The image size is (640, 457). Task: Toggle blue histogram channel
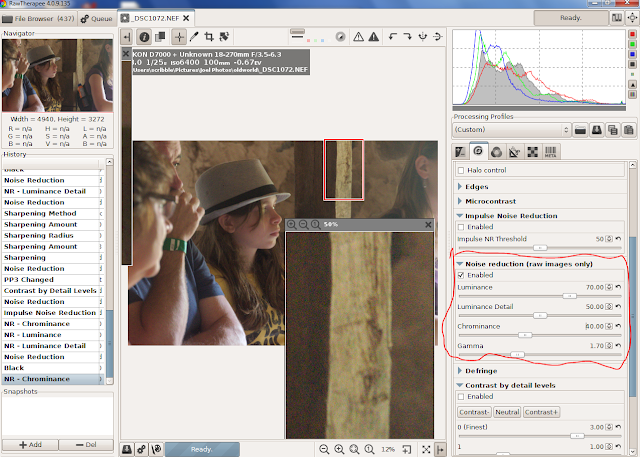click(632, 54)
